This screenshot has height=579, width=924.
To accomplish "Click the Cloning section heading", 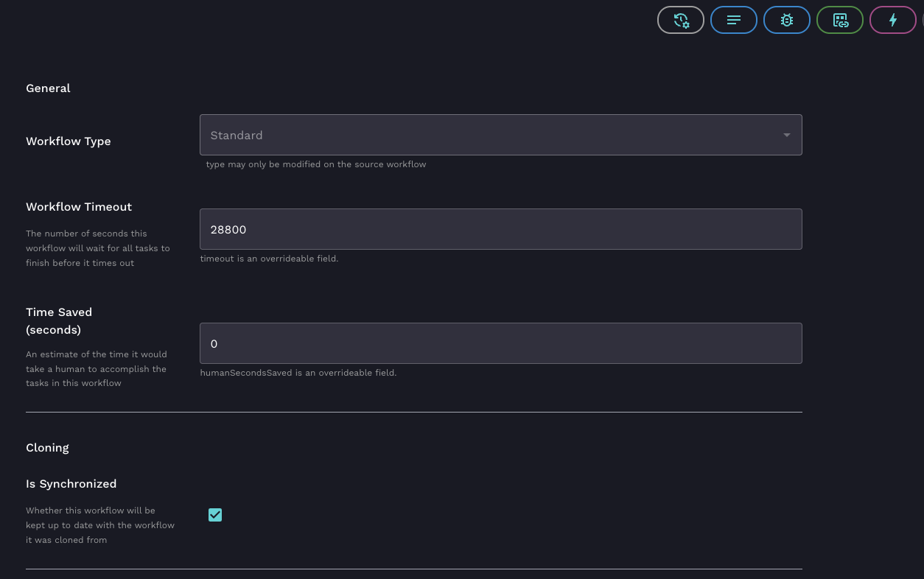I will 47,448.
